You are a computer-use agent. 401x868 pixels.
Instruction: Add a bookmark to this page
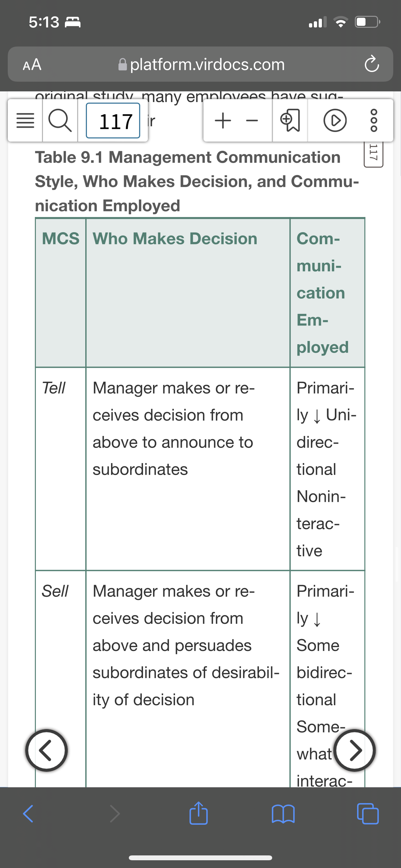(290, 120)
